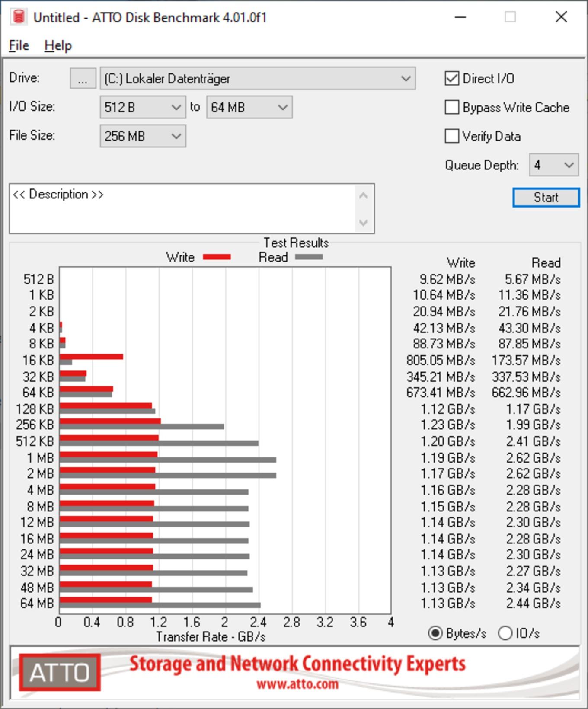Change the Queue Depth dropdown
Image resolution: width=588 pixels, height=709 pixels.
click(554, 165)
